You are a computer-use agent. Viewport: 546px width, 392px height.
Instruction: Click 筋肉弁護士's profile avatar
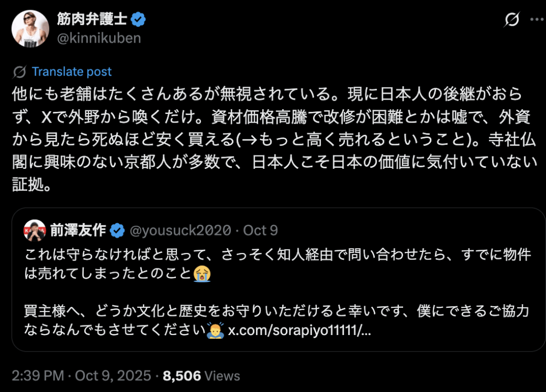pyautogui.click(x=30, y=29)
